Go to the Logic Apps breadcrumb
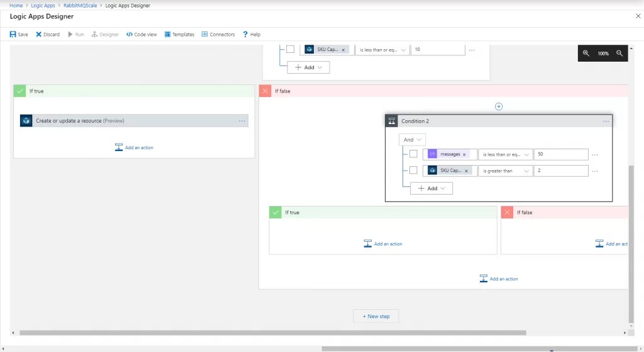The height and width of the screenshot is (352, 644). tap(43, 5)
